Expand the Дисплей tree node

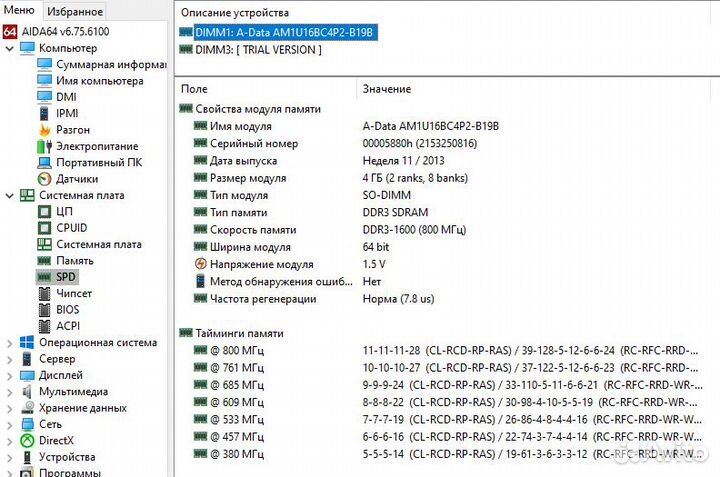click(x=9, y=376)
